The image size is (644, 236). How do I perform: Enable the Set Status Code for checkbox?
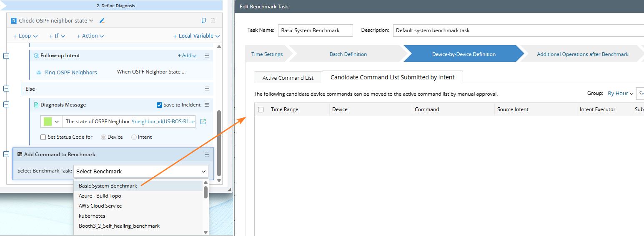pos(43,137)
